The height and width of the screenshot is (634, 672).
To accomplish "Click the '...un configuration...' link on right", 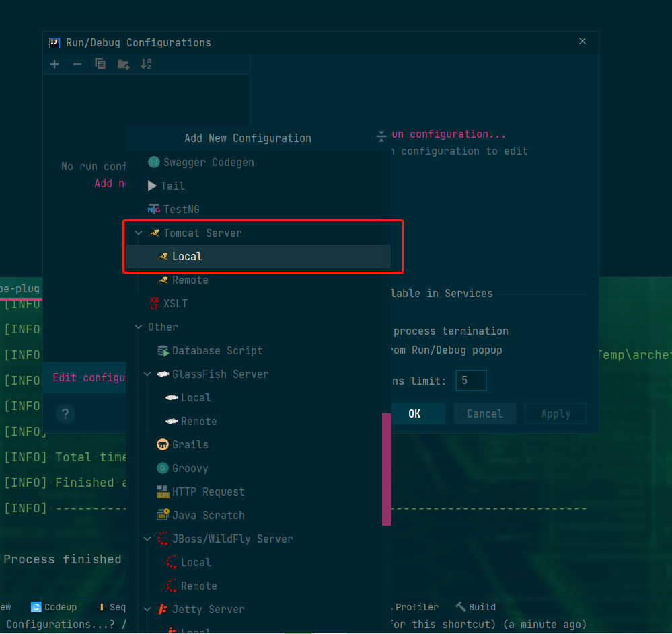I will [449, 134].
